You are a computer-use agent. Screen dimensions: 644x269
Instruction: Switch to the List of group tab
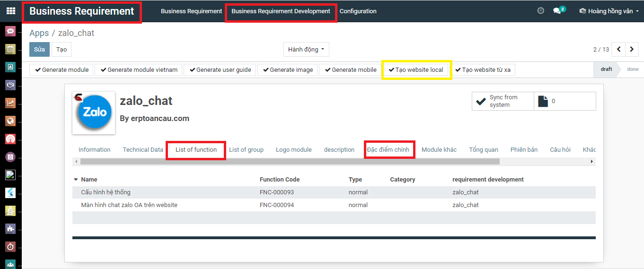(246, 149)
